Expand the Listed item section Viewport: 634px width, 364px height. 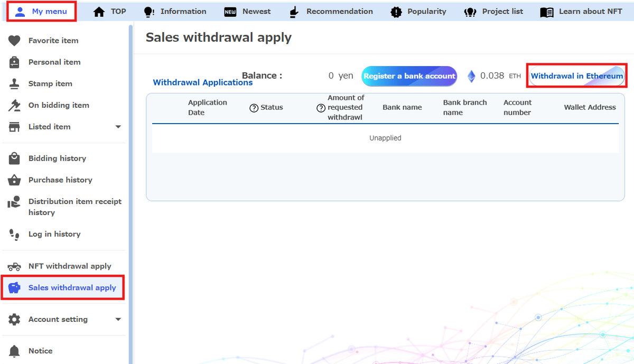pyautogui.click(x=118, y=127)
